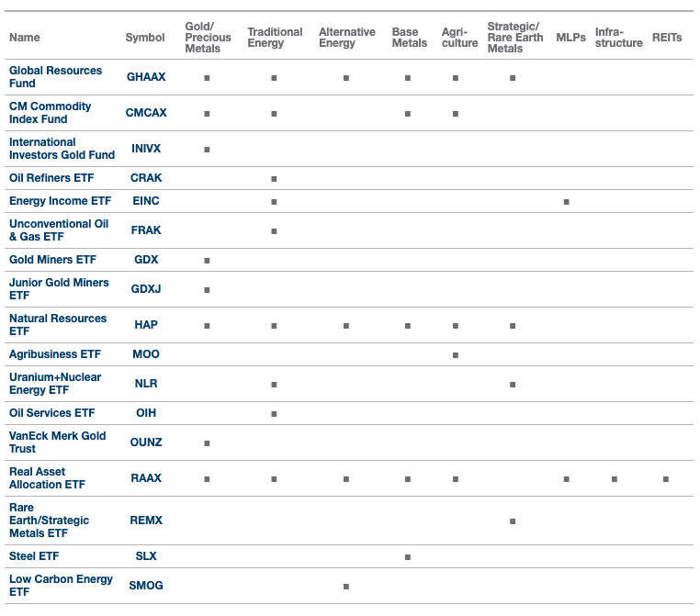Image resolution: width=700 pixels, height=616 pixels.
Task: Open the Junior Gold Miners ETF link
Action: point(59,289)
